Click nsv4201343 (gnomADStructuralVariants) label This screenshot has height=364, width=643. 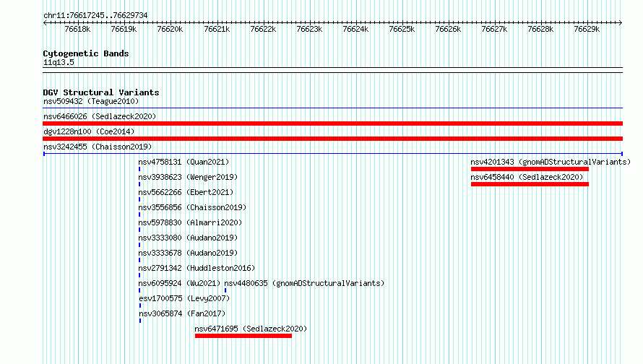[x=551, y=162]
